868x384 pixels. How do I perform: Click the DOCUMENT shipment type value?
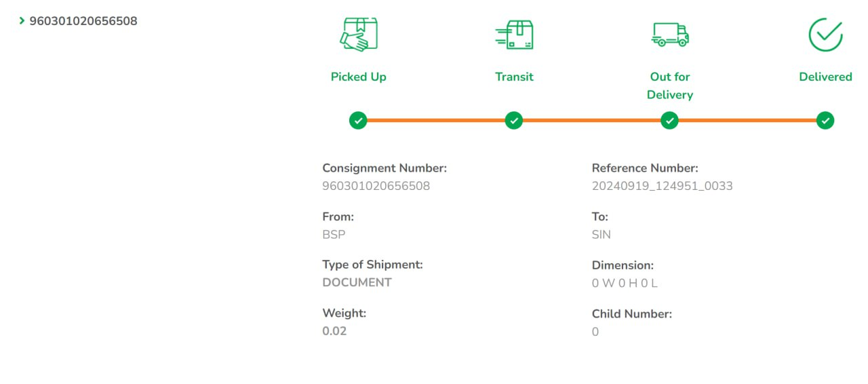point(357,282)
